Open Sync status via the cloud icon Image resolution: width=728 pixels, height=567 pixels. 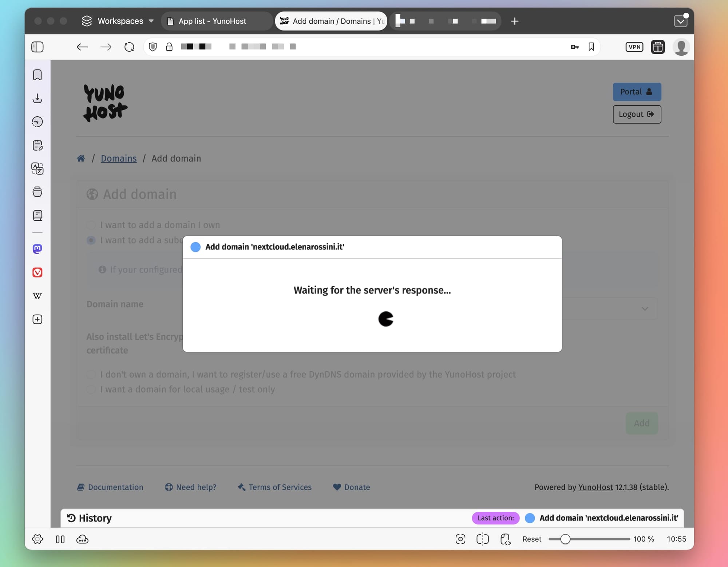point(82,539)
